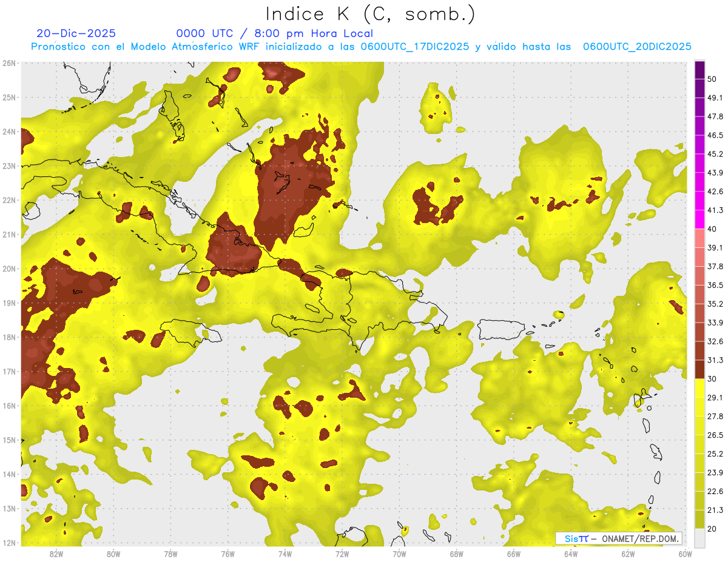Click the "Indice K (C, somb.)" title
Image resolution: width=728 pixels, height=562 pixels.
[371, 15]
